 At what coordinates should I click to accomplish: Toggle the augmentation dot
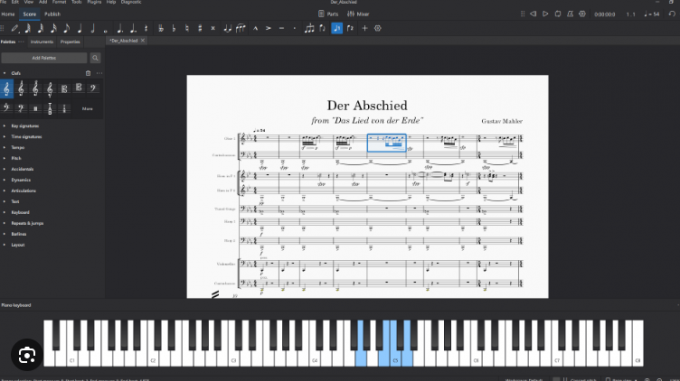(120, 29)
